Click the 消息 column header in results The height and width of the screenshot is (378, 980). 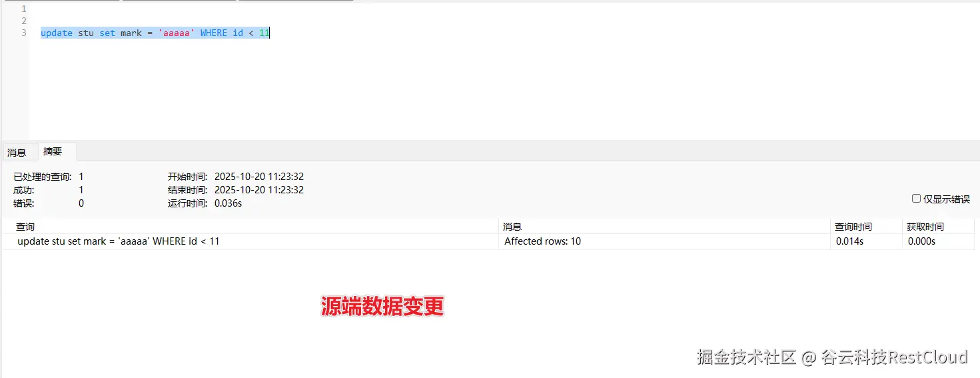pos(665,227)
